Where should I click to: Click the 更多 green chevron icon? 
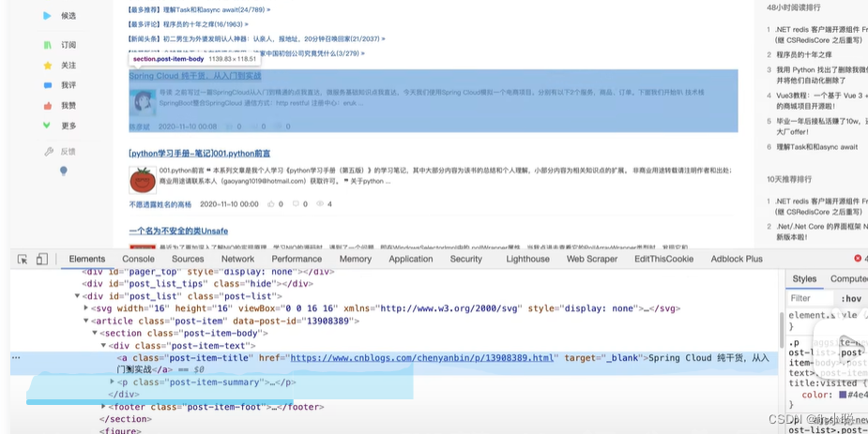(x=48, y=126)
